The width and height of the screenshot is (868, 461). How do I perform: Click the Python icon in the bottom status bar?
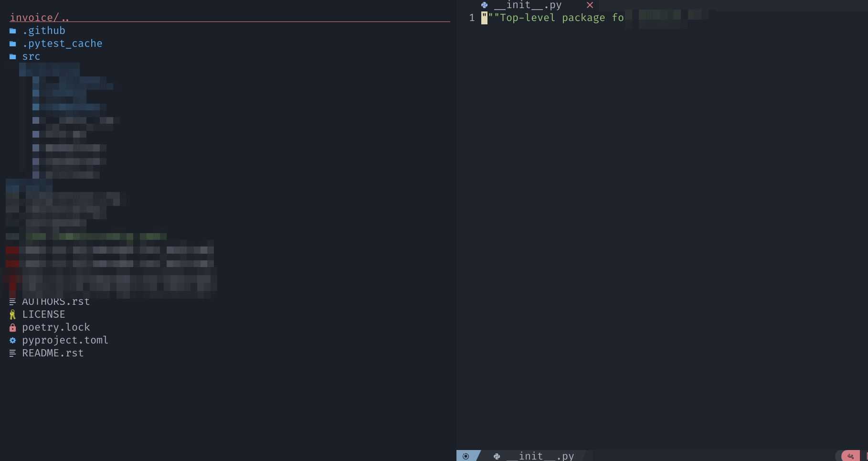(x=497, y=456)
